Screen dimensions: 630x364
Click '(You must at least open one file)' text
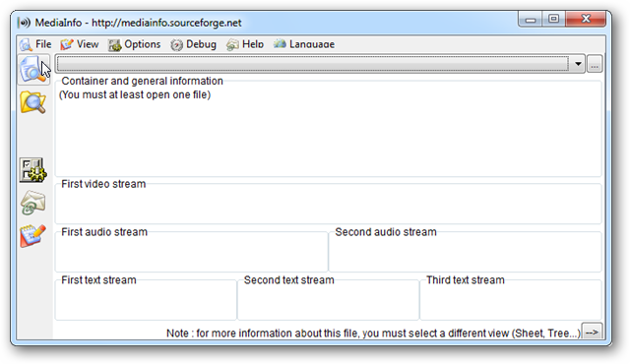pos(135,94)
